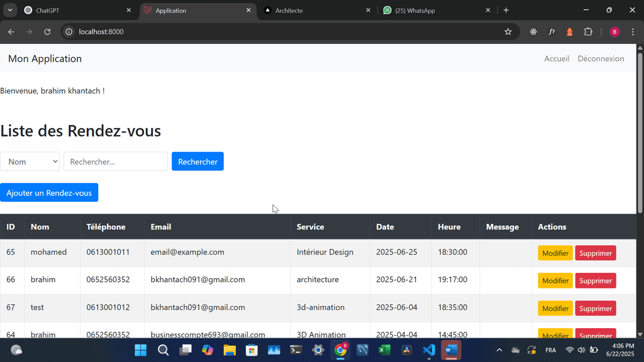Close the Architecte tab
Image resolution: width=644 pixels, height=362 pixels.
pos(368,10)
